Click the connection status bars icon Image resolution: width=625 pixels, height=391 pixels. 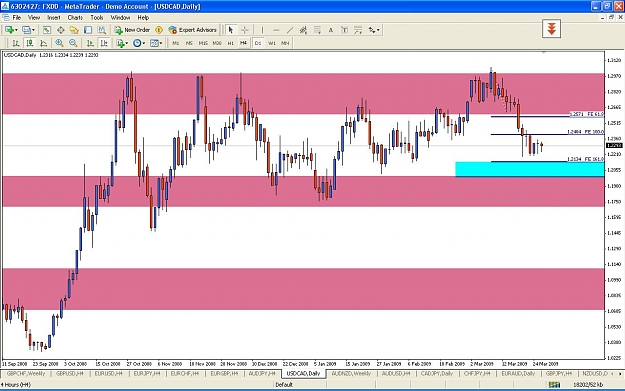pyautogui.click(x=554, y=385)
